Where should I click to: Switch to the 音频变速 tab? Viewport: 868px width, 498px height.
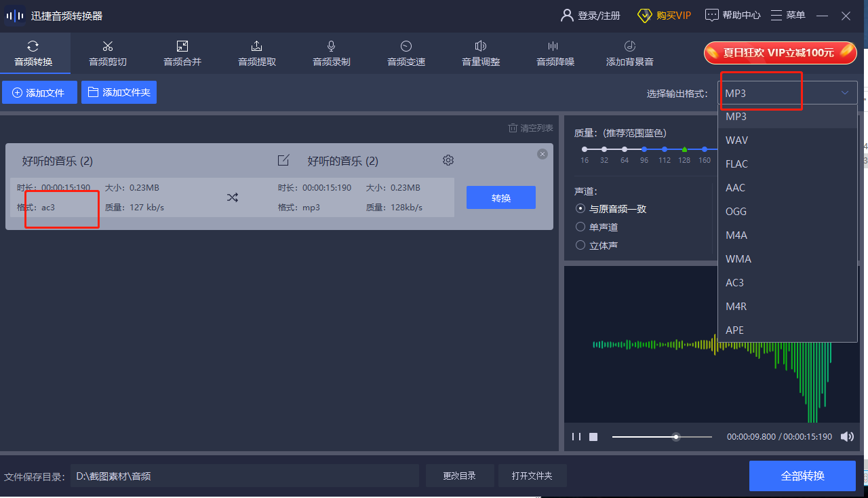click(x=406, y=54)
